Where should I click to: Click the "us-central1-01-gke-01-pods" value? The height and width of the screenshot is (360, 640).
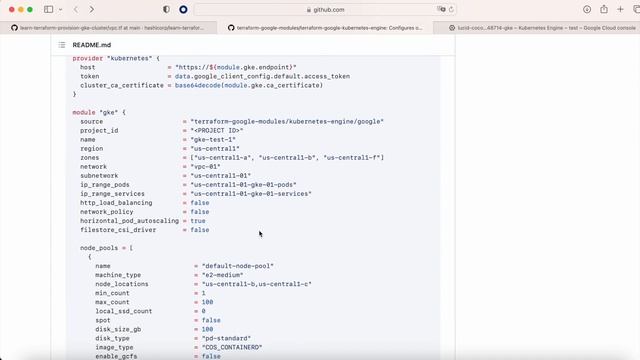pyautogui.click(x=243, y=184)
